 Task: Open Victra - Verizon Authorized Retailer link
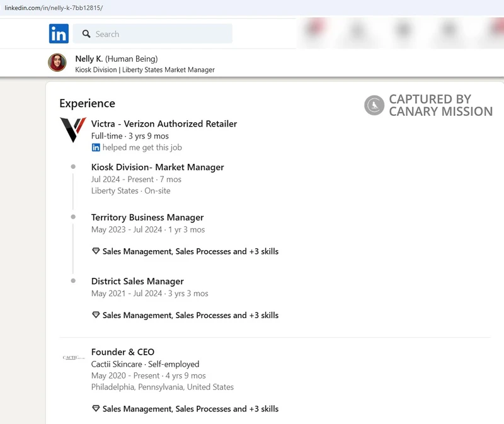(x=164, y=123)
